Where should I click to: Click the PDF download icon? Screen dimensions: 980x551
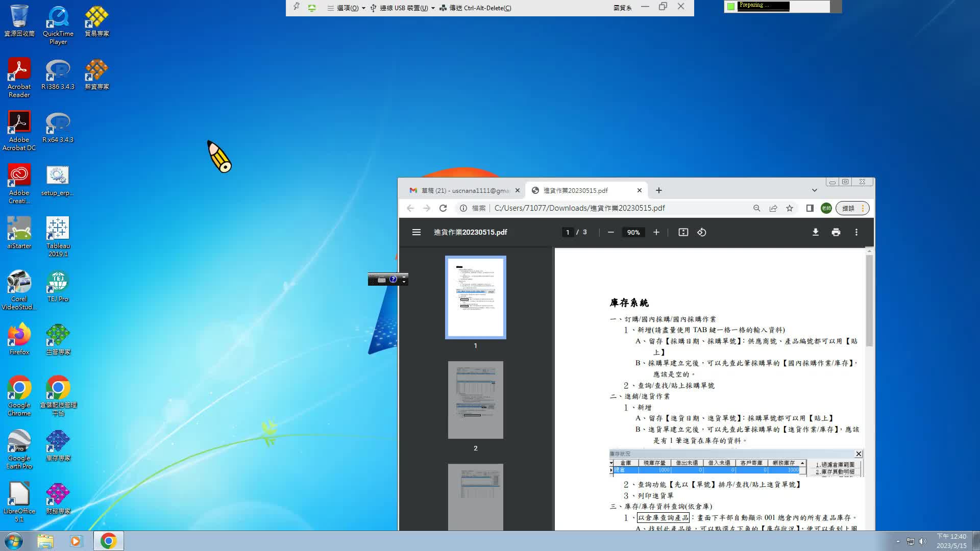[x=816, y=232]
